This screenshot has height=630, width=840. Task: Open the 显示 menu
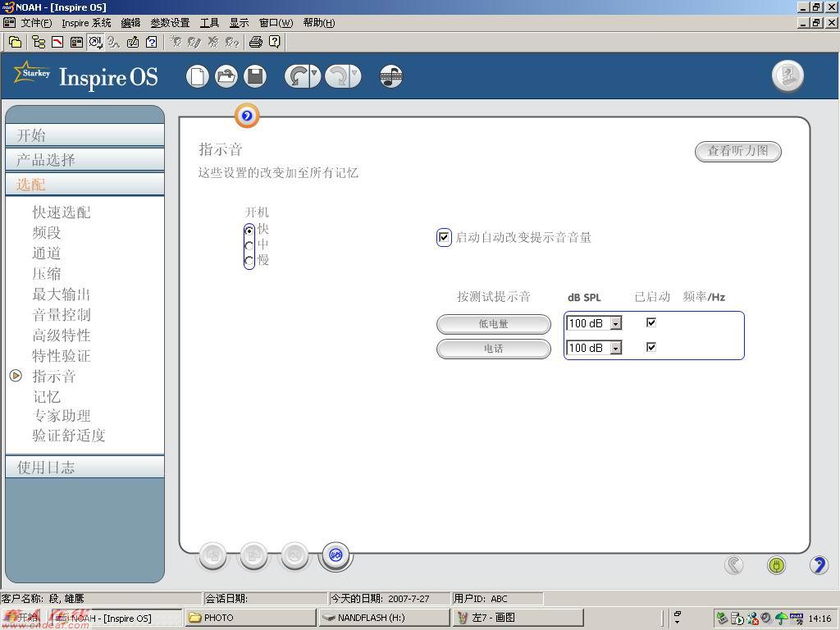point(239,22)
